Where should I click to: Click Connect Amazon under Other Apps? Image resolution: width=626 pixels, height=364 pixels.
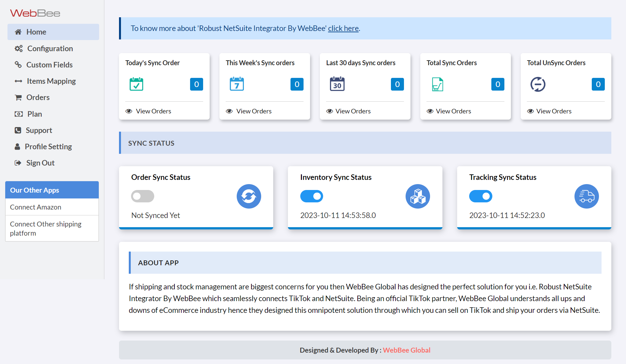[36, 207]
